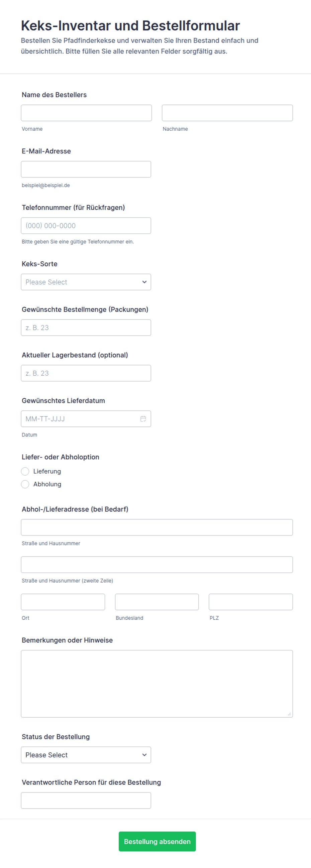Click the Telefonnummer input field

pyautogui.click(x=86, y=226)
